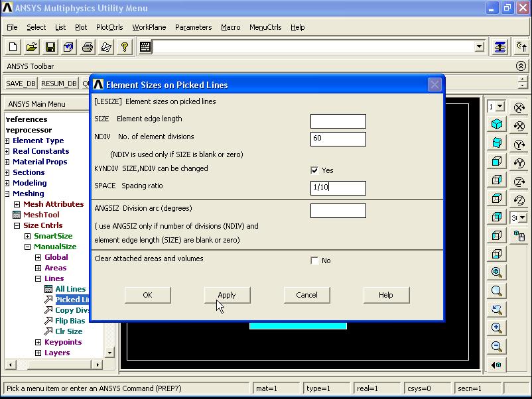The image size is (532, 399).
Task: Rotate about Y axis clockwise icon
Action: tap(519, 144)
